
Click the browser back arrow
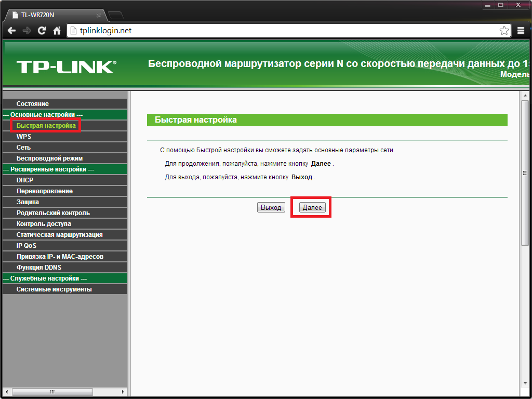[x=11, y=31]
